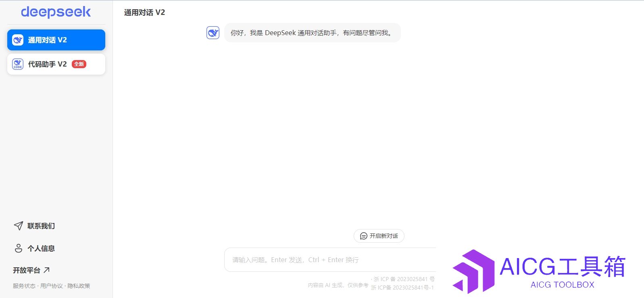Click the whale icon in 通用对话 V2 item
The image size is (644, 298).
pos(18,40)
